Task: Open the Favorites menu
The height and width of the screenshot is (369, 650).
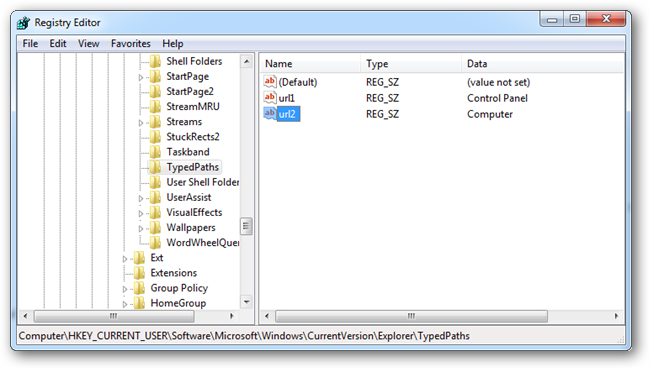Action: click(131, 44)
